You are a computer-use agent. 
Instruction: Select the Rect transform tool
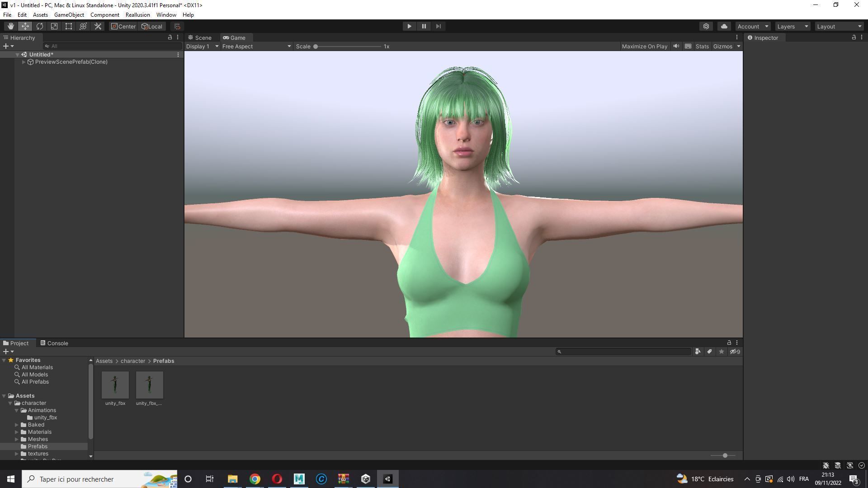(69, 26)
